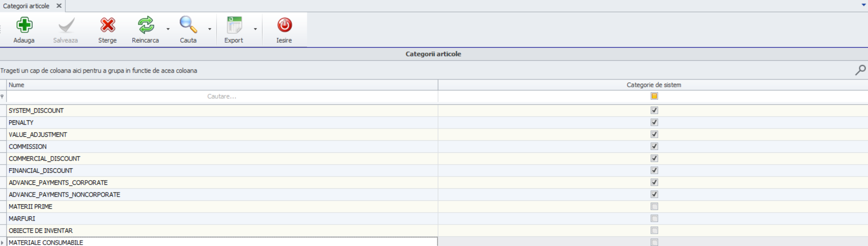Open the Export dropdown arrow
This screenshot has width=868, height=246.
tap(255, 29)
